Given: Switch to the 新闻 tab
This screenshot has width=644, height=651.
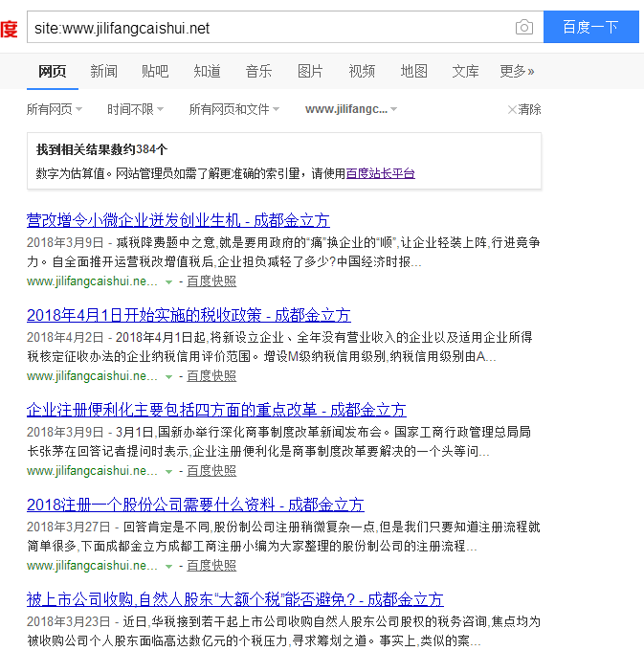Looking at the screenshot, I should (103, 71).
